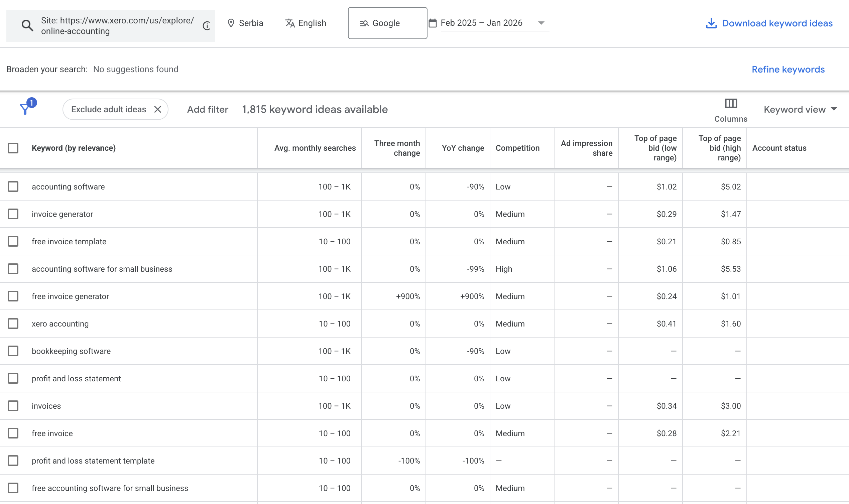
Task: Sort by Avg. monthly searches column
Action: (315, 148)
